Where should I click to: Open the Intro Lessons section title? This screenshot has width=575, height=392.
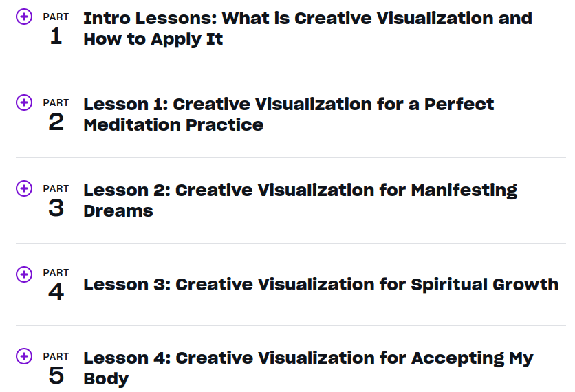(307, 28)
